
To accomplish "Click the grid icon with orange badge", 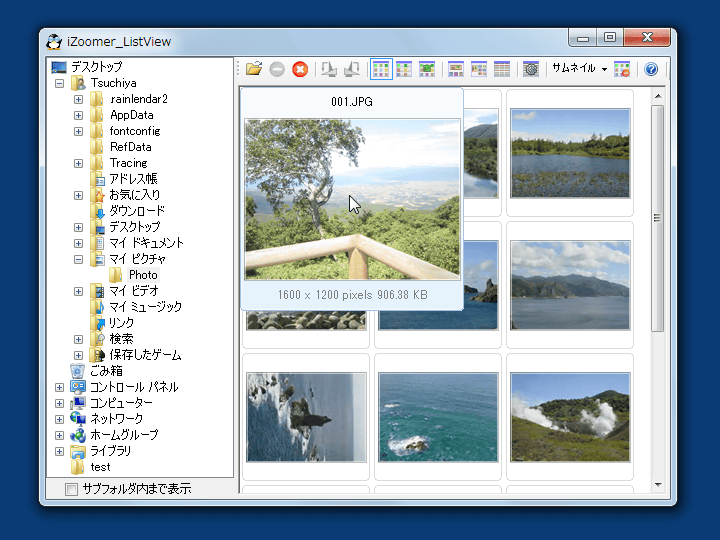I will [x=622, y=69].
